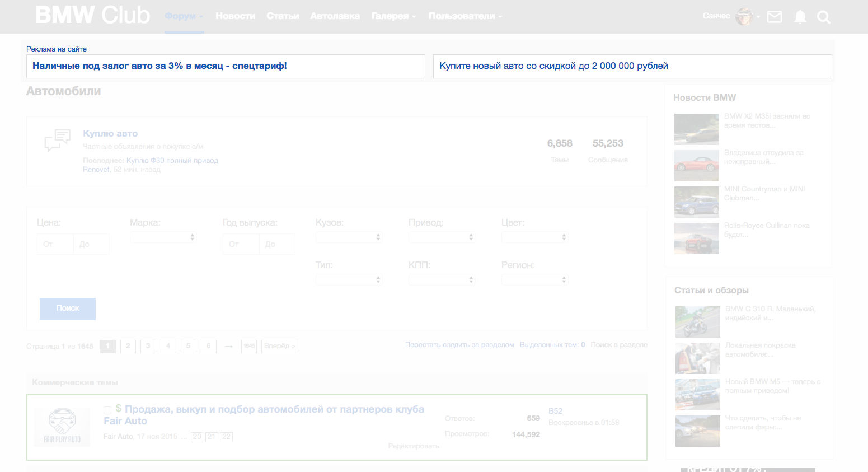The height and width of the screenshot is (472, 868).
Task: Open the Марка dropdown
Action: pyautogui.click(x=163, y=237)
